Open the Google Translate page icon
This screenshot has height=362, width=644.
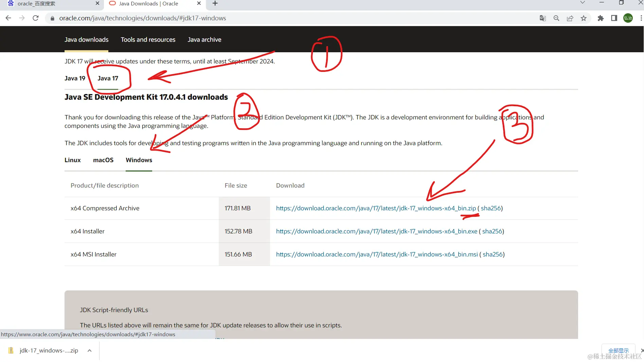pyautogui.click(x=543, y=18)
